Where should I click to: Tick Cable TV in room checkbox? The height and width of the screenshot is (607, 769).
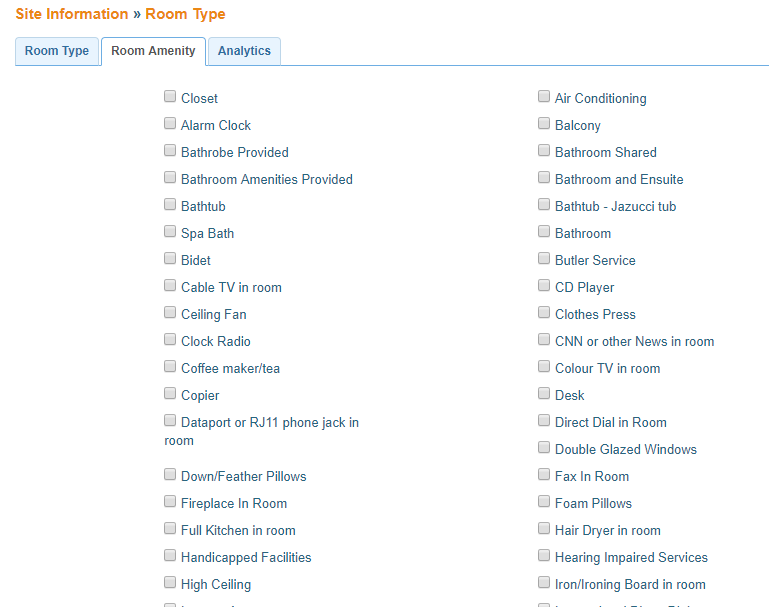tap(170, 286)
